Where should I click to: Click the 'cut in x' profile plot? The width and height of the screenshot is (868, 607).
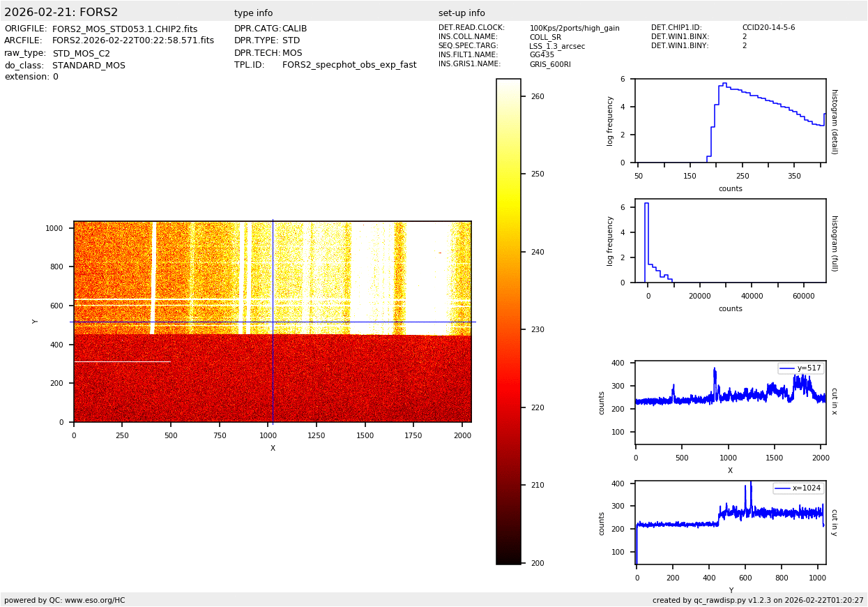(730, 403)
